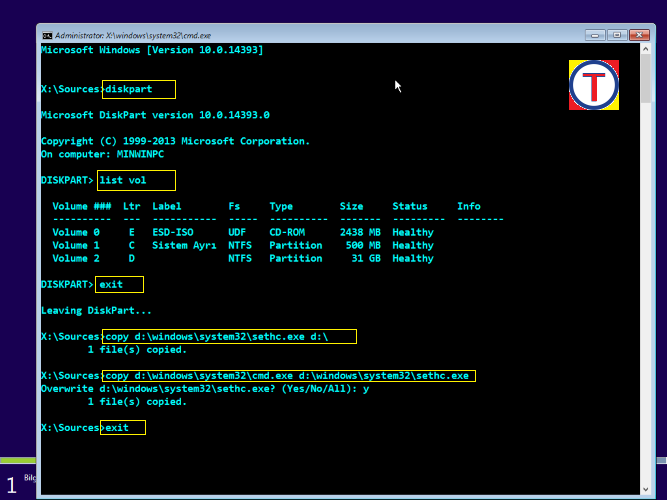The image size is (667, 500).
Task: Maximize the Administrator cmd.exe window
Action: pos(617,35)
